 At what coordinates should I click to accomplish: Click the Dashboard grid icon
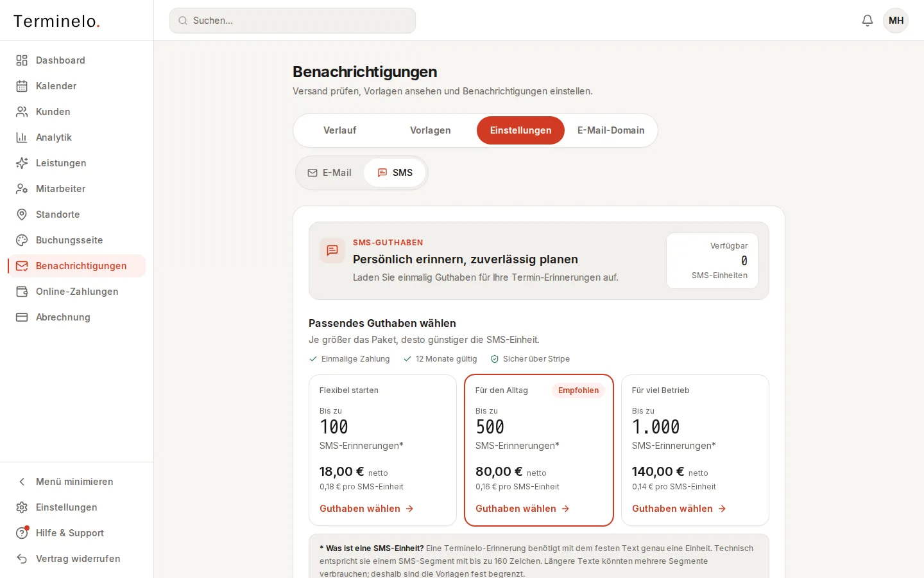pyautogui.click(x=22, y=60)
